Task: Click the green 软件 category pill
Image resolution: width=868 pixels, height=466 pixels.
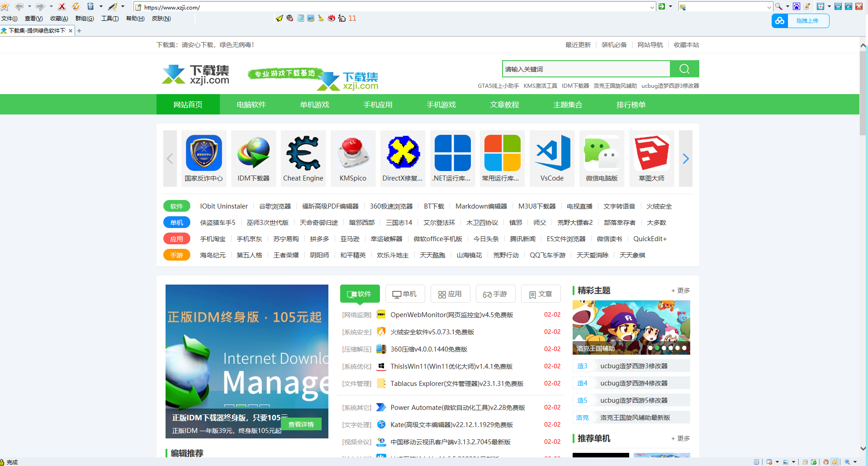Action: (x=176, y=206)
